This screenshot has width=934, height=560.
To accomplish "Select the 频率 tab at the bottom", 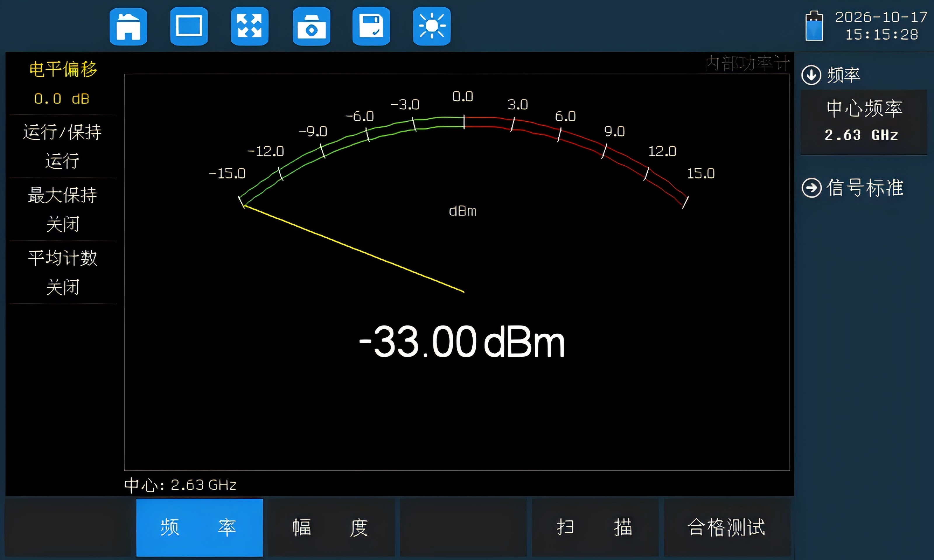I will [x=199, y=527].
